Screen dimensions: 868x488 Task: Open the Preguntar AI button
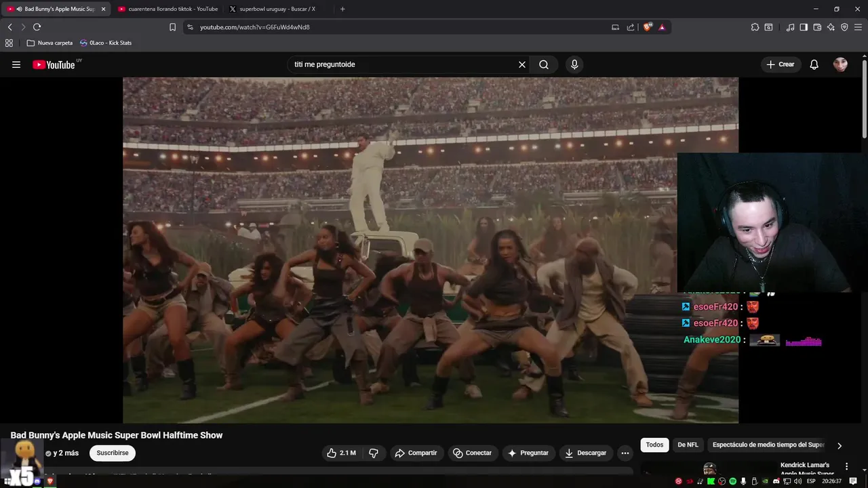(528, 453)
